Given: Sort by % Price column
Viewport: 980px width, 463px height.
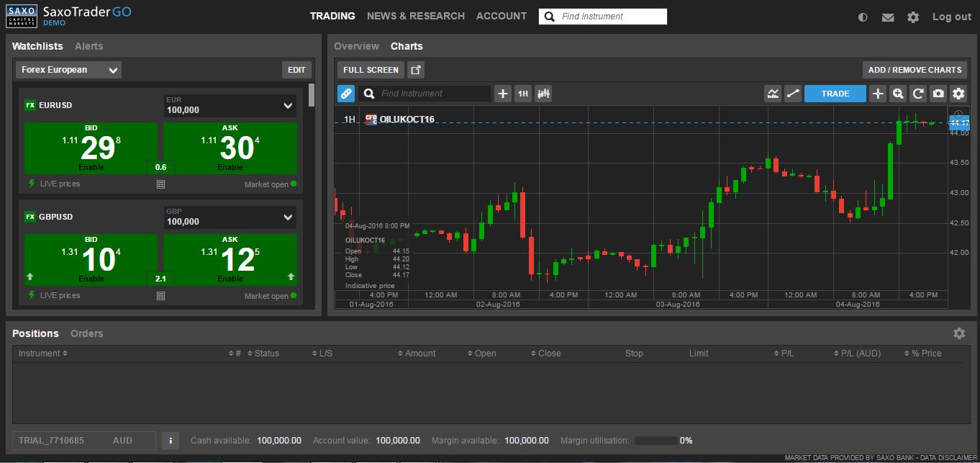Looking at the screenshot, I should point(923,354).
